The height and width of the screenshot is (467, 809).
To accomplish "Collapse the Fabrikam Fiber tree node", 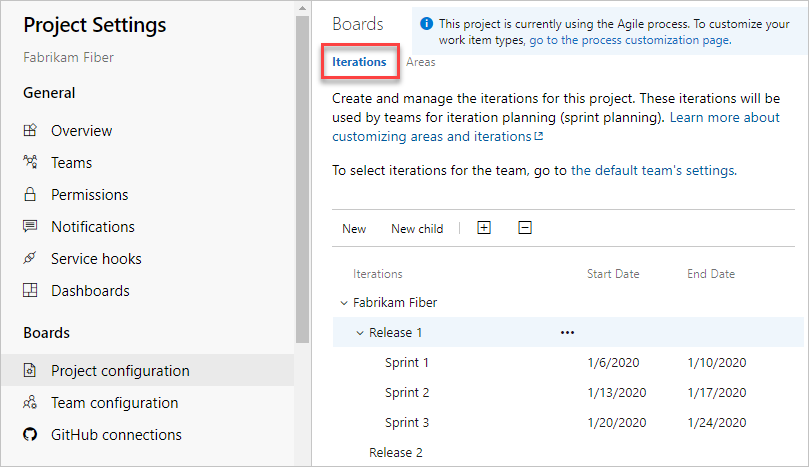I will (344, 302).
